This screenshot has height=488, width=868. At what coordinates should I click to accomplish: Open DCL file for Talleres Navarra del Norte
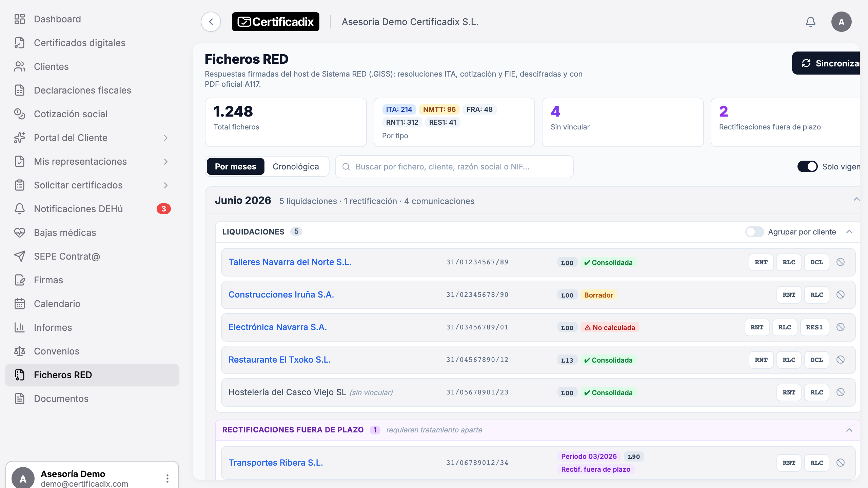pos(817,262)
